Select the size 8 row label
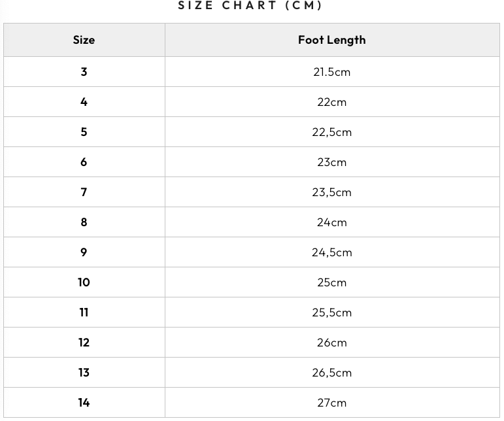This screenshot has height=421, width=504. pos(84,222)
